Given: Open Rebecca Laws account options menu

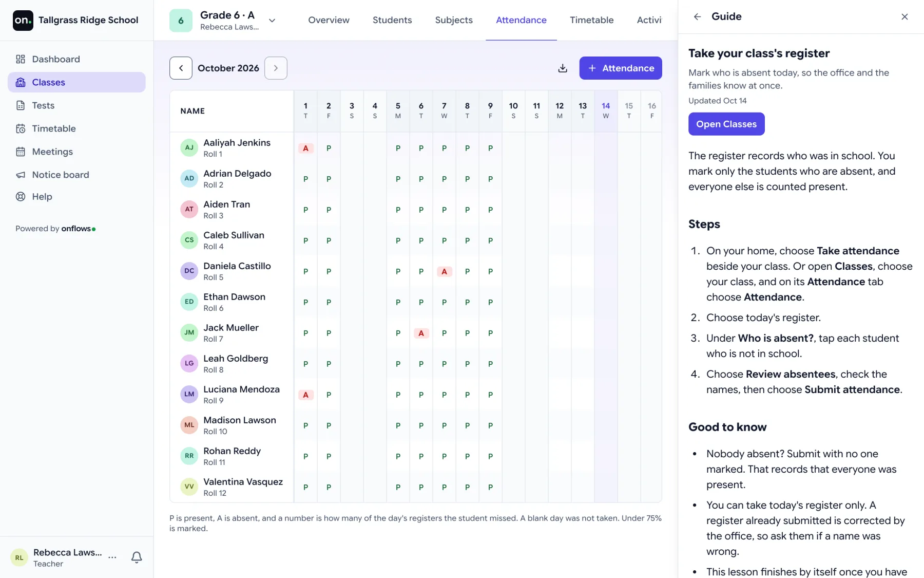Looking at the screenshot, I should point(112,557).
